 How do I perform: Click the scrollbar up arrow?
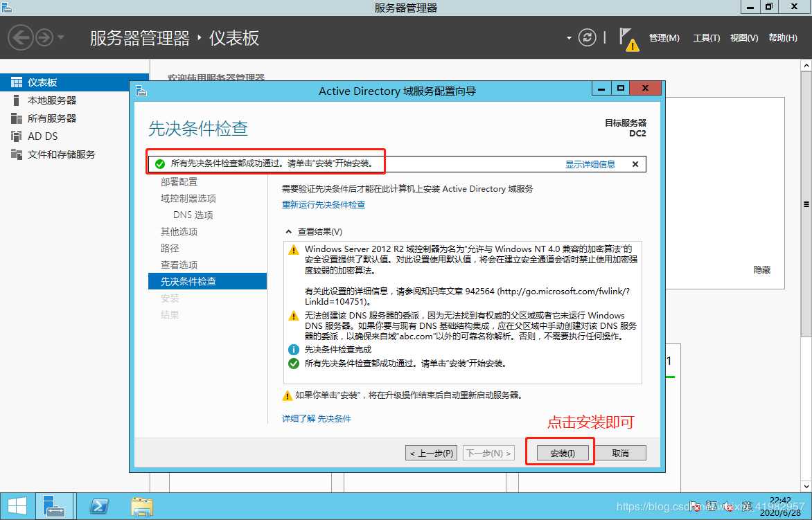coord(806,66)
